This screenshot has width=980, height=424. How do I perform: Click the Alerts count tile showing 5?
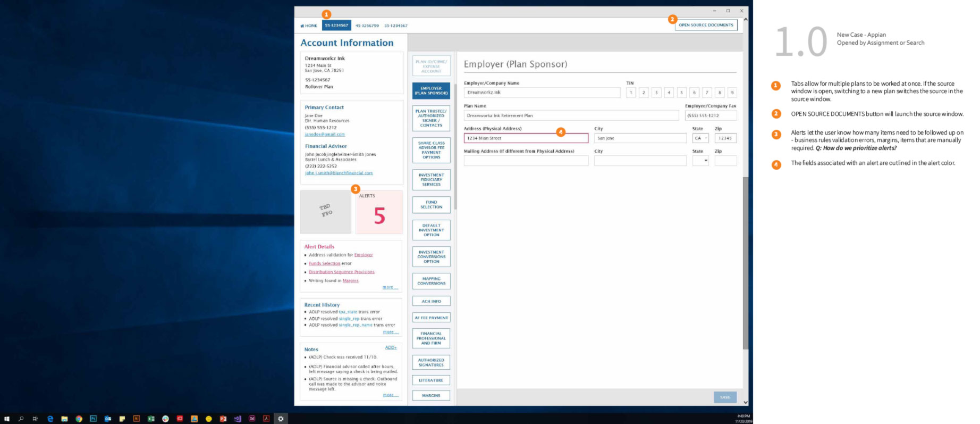(x=379, y=213)
